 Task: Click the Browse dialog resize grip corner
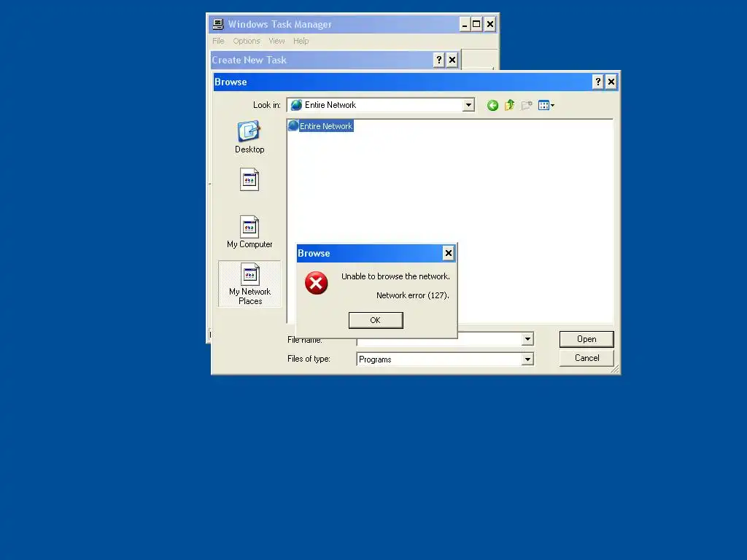point(614,369)
